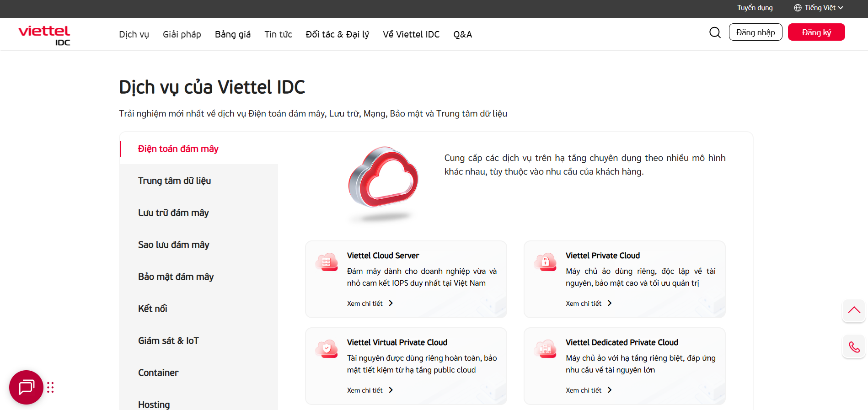Viewport: 868px width, 410px height.
Task: Open the chat widget bubble
Action: (x=26, y=387)
